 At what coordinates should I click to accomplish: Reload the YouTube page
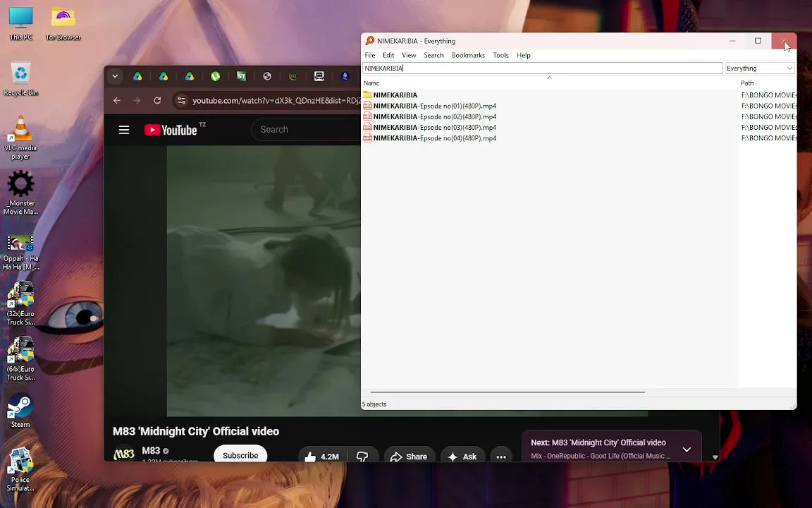pos(157,101)
